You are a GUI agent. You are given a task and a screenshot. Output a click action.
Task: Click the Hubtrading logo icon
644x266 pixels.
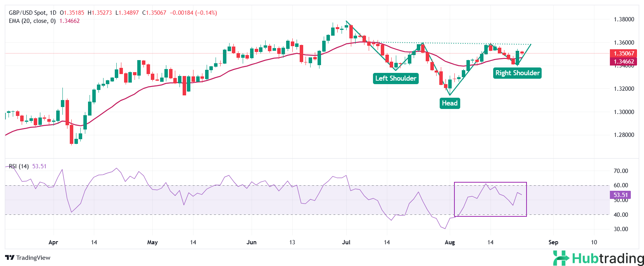[x=561, y=258]
